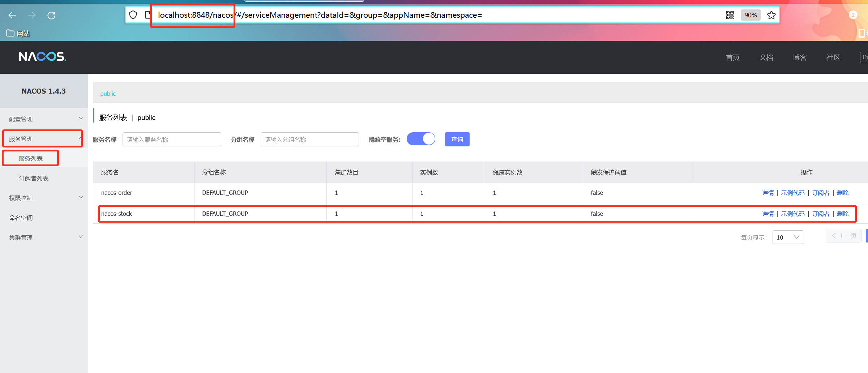Open 详情 for nacos-stock

[x=768, y=214]
